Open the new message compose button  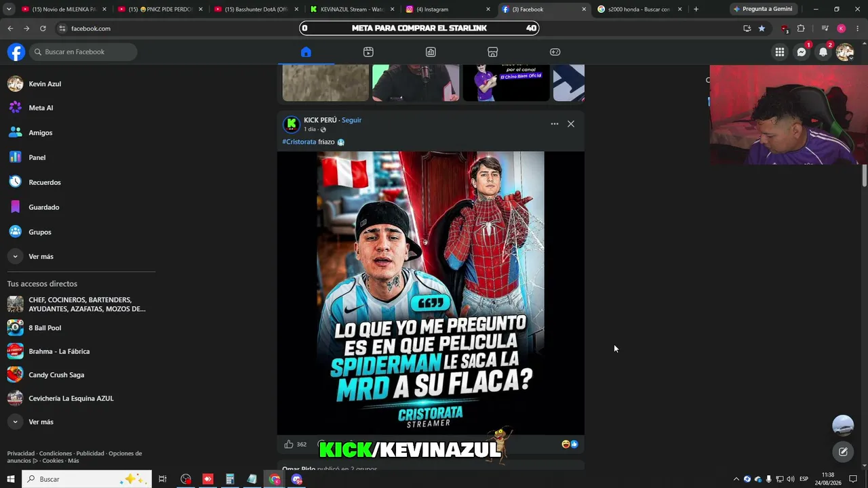pos(843,452)
